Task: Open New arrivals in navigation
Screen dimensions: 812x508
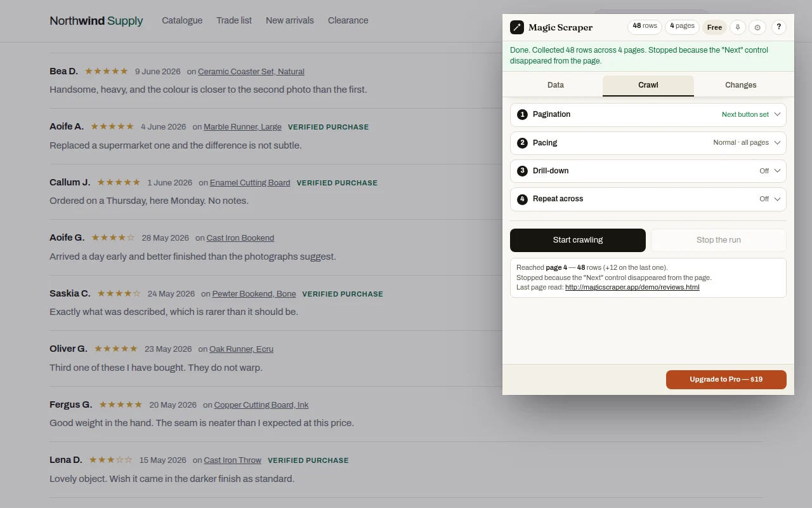Action: click(x=290, y=20)
